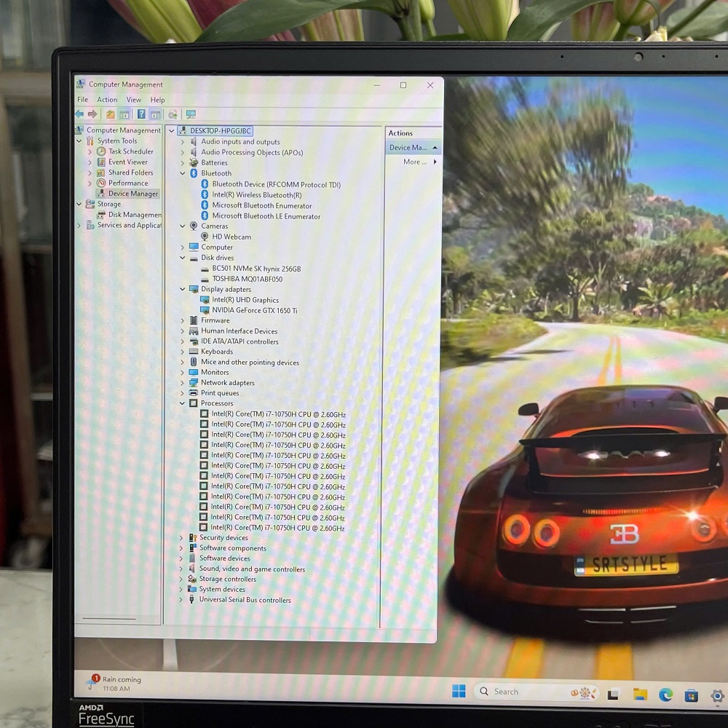Expand Audio inputs and outputs category
The width and height of the screenshot is (728, 728).
point(183,142)
